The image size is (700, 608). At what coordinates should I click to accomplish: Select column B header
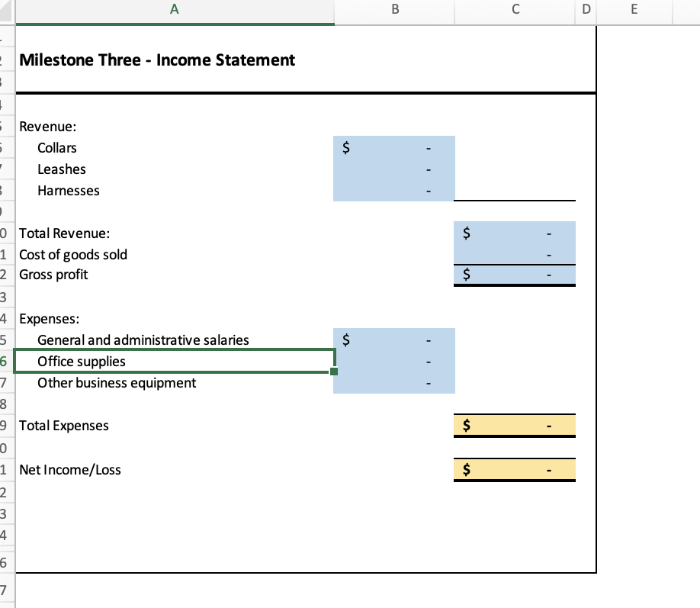[x=393, y=11]
